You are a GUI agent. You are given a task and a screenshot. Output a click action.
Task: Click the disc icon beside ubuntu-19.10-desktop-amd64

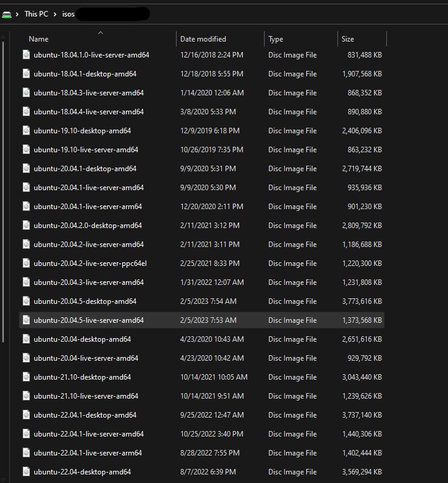[x=26, y=131]
